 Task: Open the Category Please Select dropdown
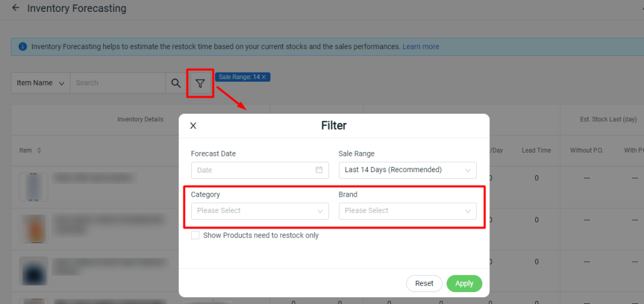tap(260, 211)
